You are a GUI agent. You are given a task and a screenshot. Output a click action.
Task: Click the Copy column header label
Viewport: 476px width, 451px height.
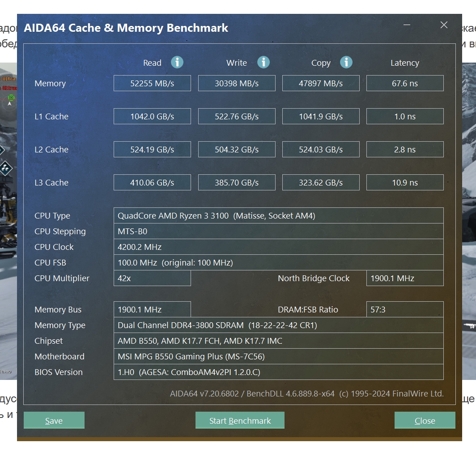tap(321, 63)
